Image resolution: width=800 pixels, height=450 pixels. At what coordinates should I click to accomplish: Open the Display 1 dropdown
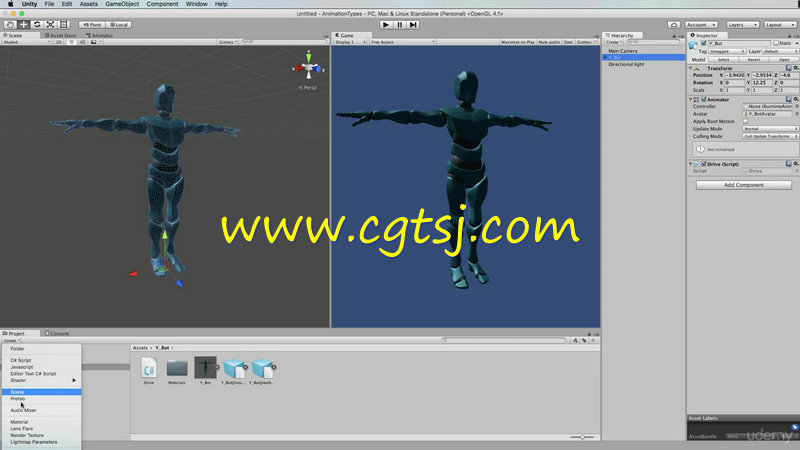[x=351, y=42]
